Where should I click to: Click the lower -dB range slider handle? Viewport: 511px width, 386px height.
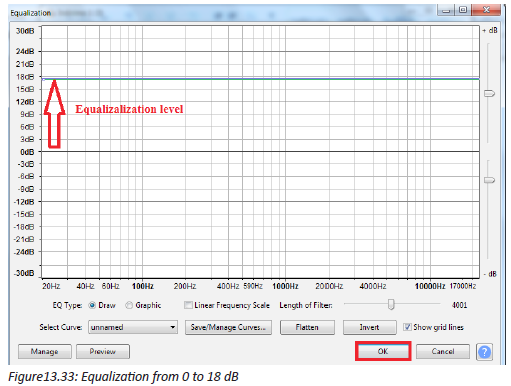(x=489, y=180)
